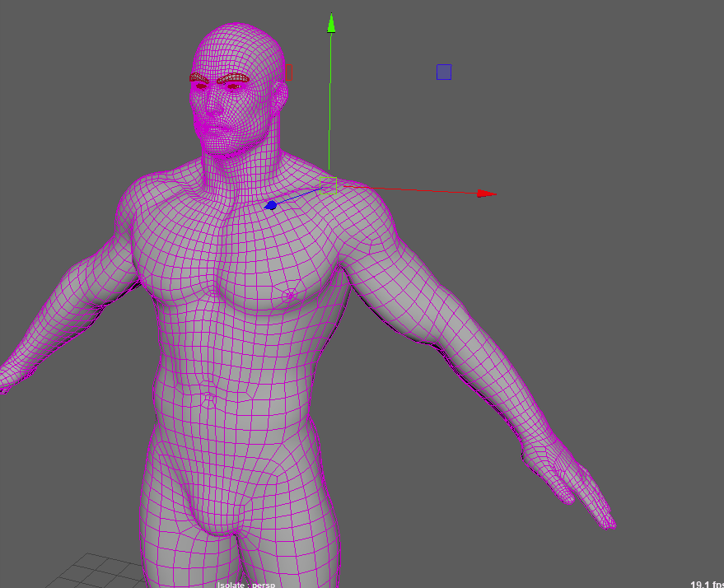Viewport: 724px width, 588px height.
Task: Click the 'Isolate : persp' viewport label
Action: 245,584
